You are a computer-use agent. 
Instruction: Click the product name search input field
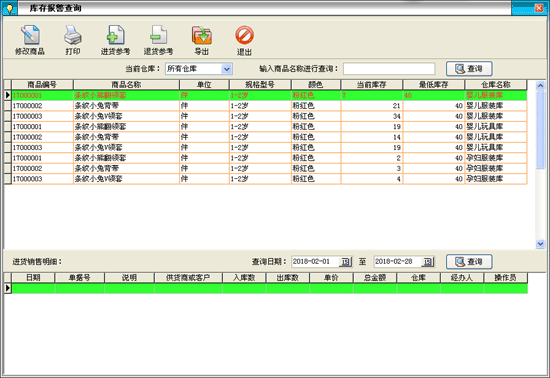point(389,69)
